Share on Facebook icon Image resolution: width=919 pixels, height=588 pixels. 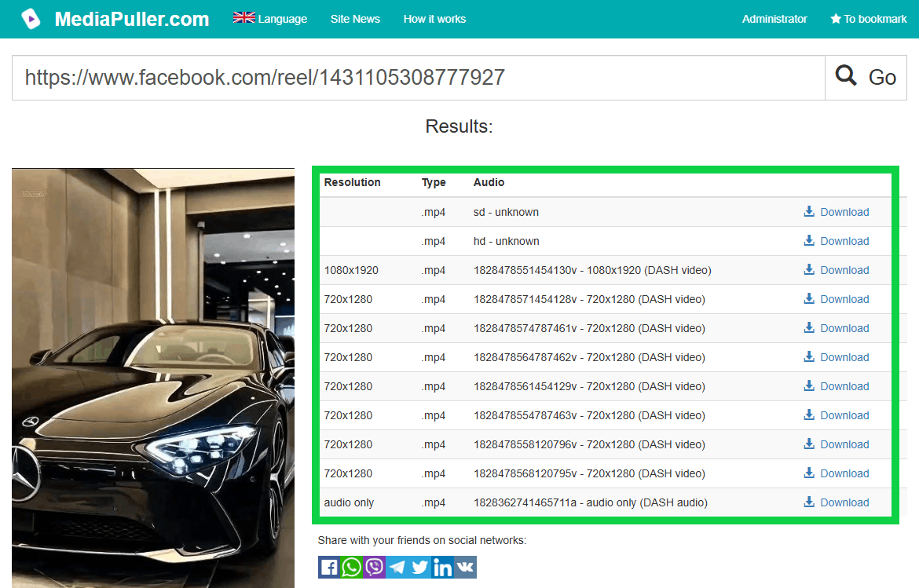(329, 567)
